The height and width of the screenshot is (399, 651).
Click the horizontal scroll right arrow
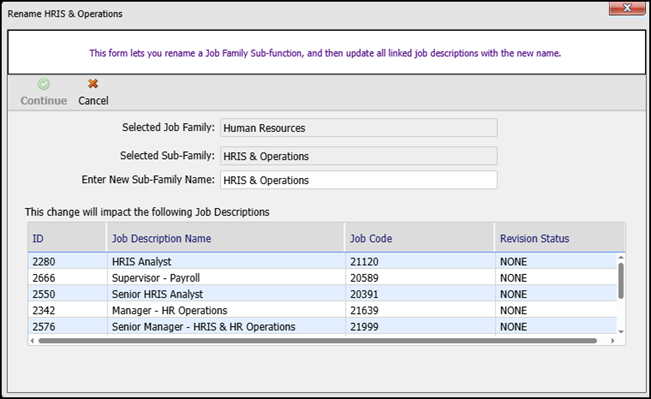tap(612, 341)
